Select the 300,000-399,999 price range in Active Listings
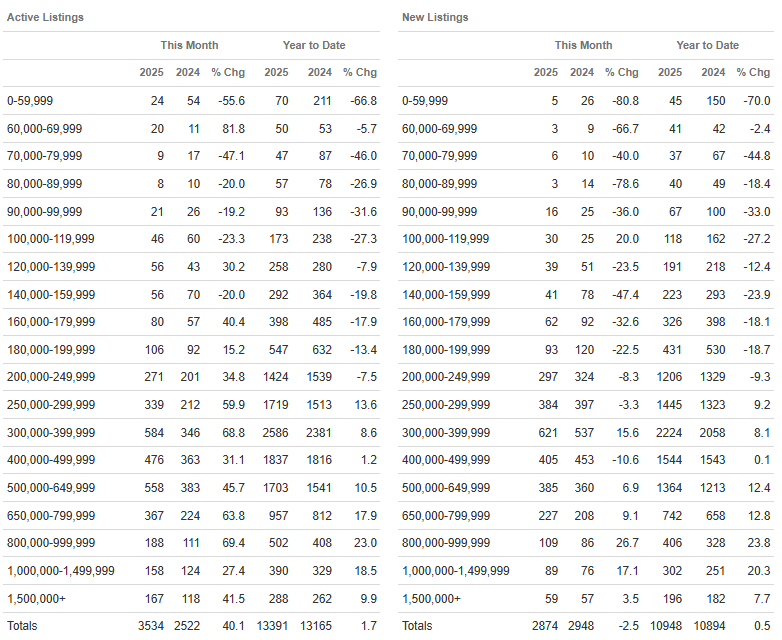This screenshot has height=640, width=782. [51, 432]
